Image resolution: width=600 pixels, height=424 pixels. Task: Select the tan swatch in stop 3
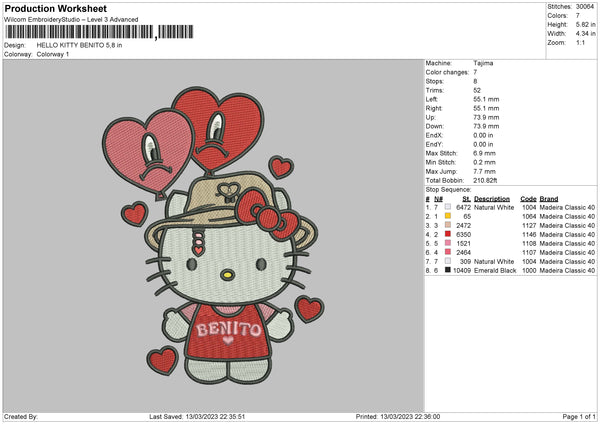click(x=446, y=225)
